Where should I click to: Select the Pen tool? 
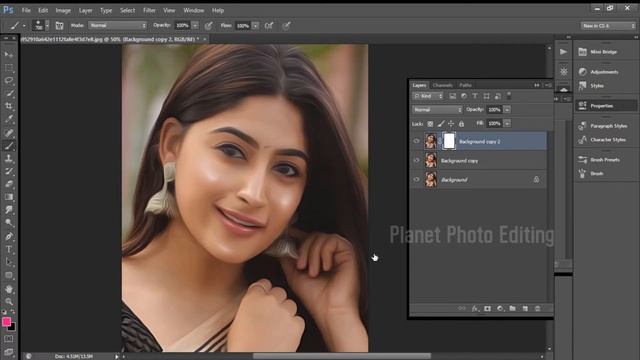point(9,236)
